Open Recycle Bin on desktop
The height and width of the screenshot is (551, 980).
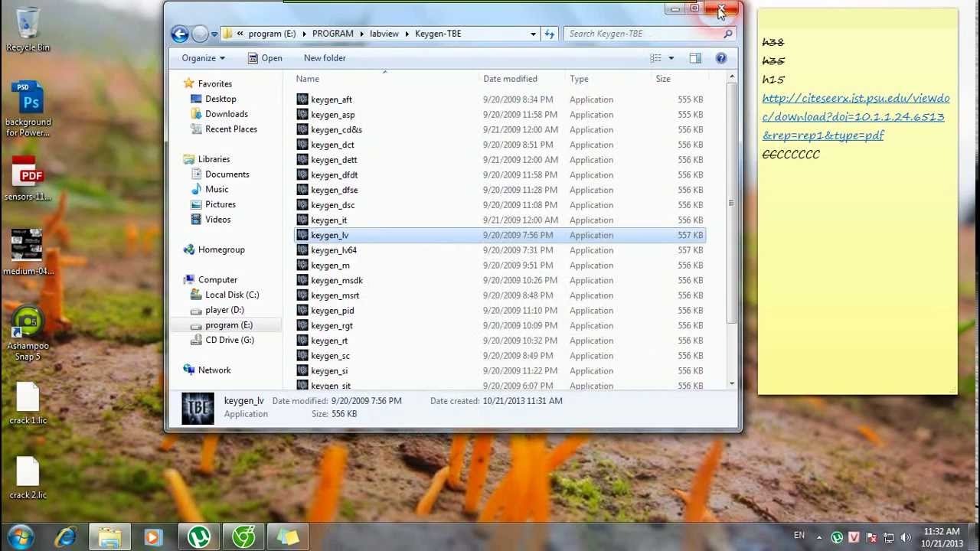click(28, 29)
